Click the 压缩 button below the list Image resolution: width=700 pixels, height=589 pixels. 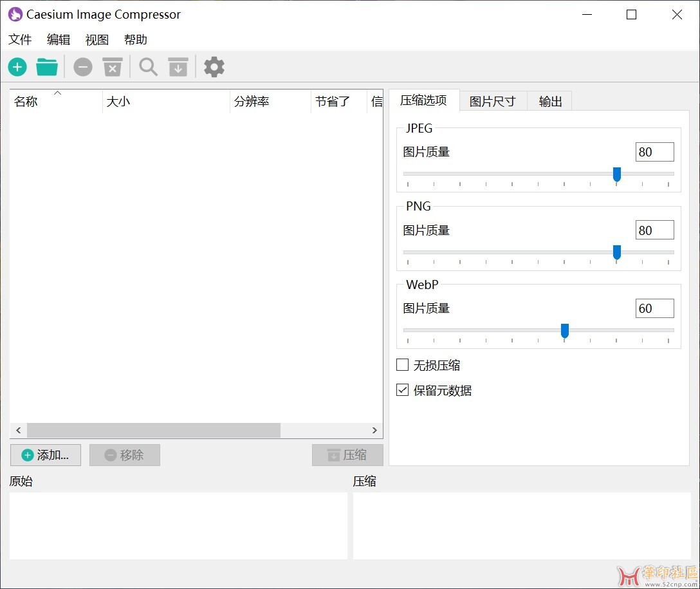(347, 455)
